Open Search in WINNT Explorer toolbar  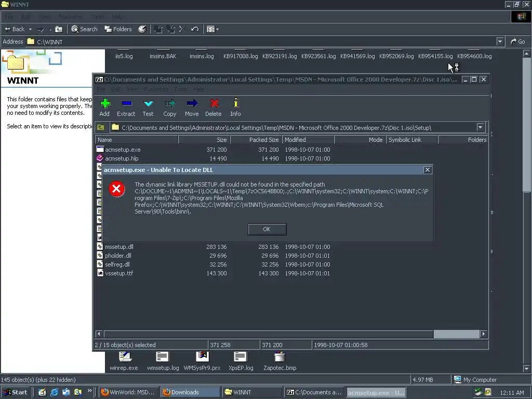click(x=84, y=29)
